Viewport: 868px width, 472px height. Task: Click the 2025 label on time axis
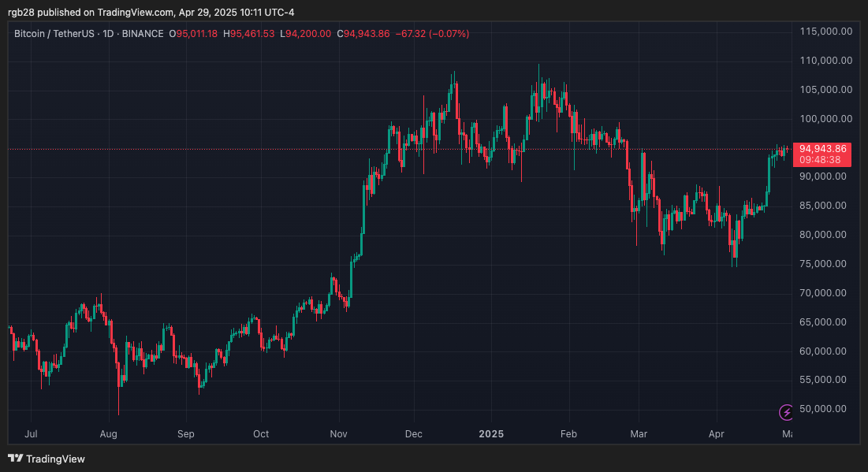point(492,434)
